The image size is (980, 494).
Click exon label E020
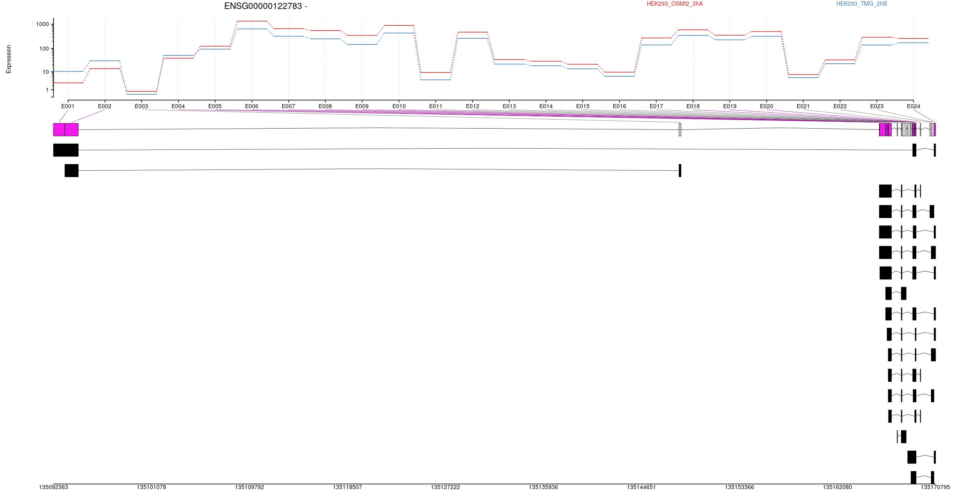point(766,107)
